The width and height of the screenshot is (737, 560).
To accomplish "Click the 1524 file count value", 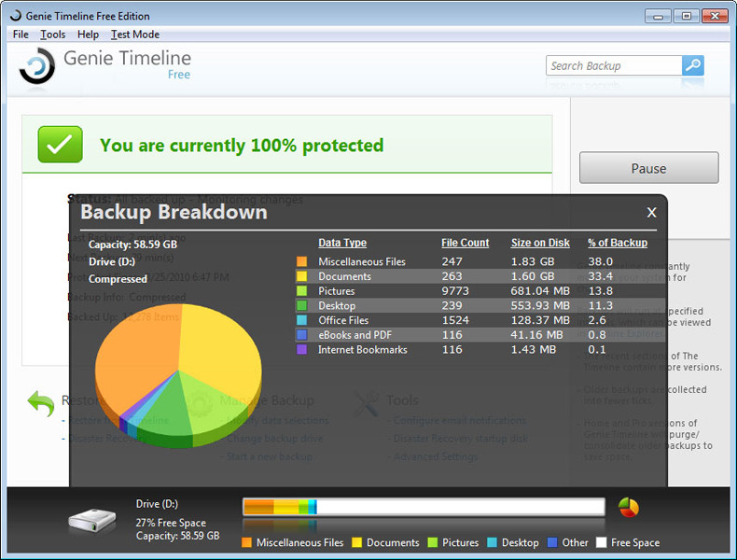I will (455, 320).
